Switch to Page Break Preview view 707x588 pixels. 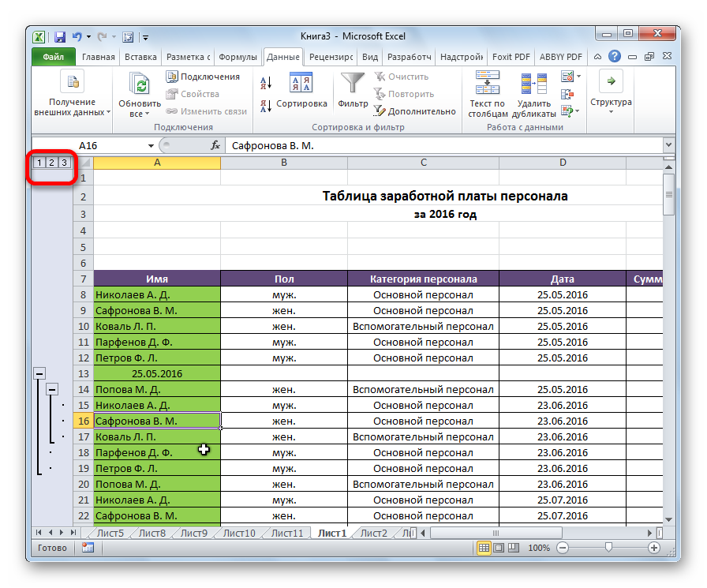(x=511, y=548)
